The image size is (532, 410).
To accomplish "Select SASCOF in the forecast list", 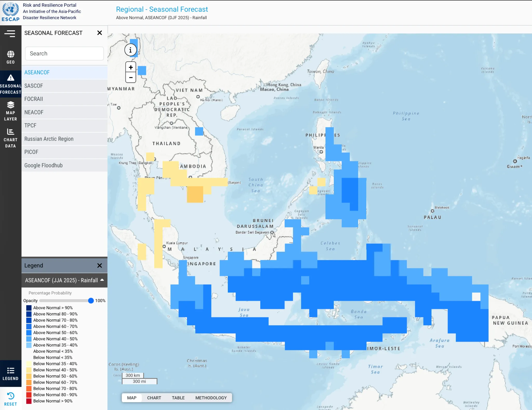I will tap(64, 86).
